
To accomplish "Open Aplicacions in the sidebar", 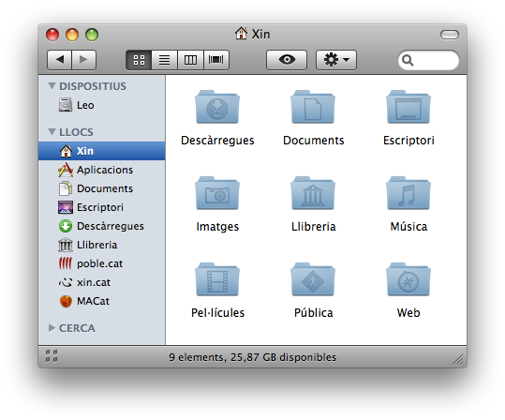I will (x=102, y=170).
